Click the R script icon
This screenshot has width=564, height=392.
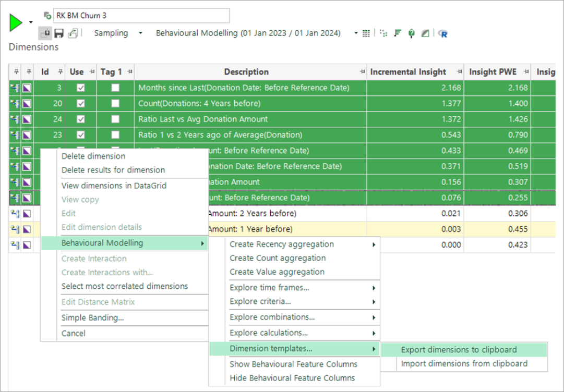(x=443, y=33)
